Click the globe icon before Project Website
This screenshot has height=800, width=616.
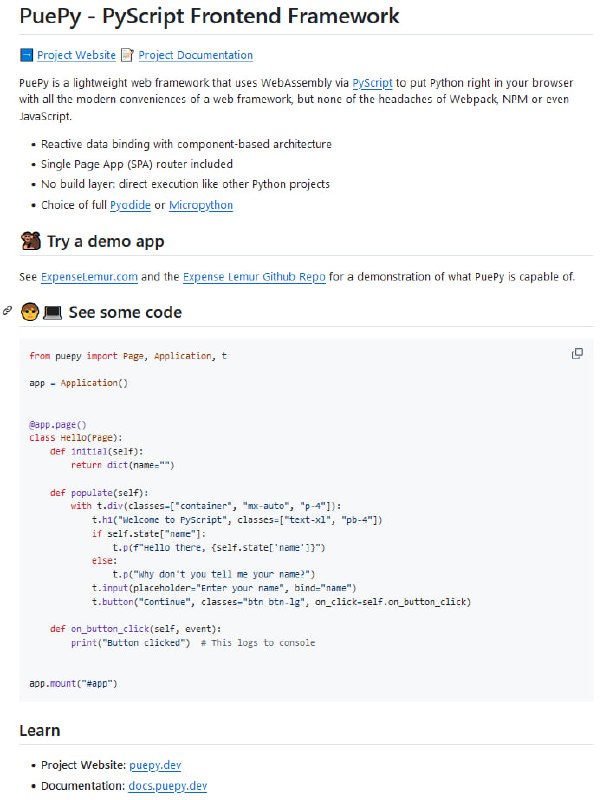click(26, 56)
